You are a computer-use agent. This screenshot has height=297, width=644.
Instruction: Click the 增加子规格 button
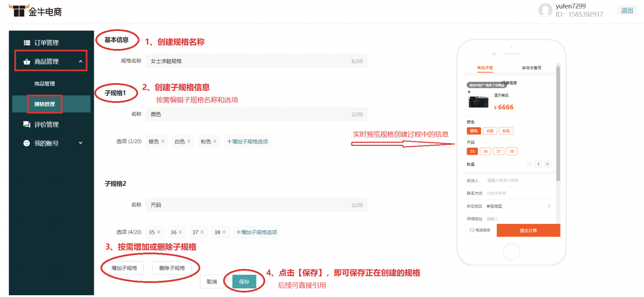coord(124,268)
